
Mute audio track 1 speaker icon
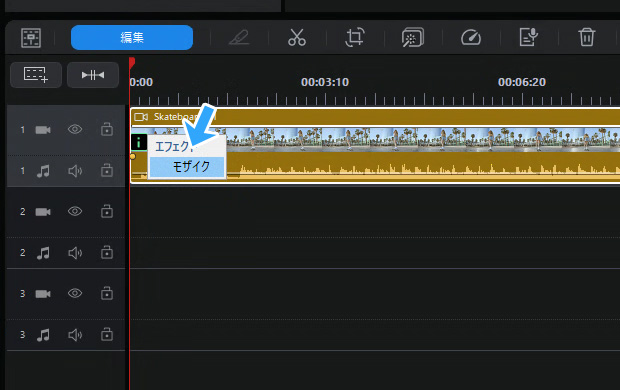75,171
